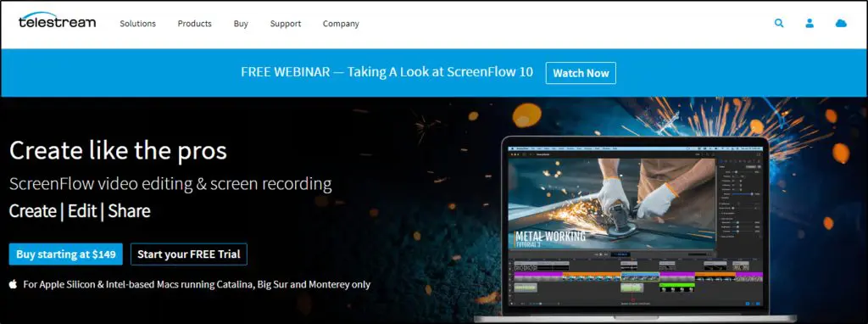Open the site search icon
Image resolution: width=868 pixels, height=324 pixels.
tap(779, 23)
